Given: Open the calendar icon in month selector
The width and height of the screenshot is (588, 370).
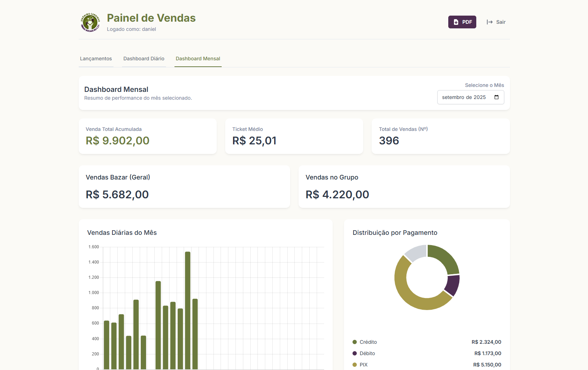Looking at the screenshot, I should [x=496, y=97].
